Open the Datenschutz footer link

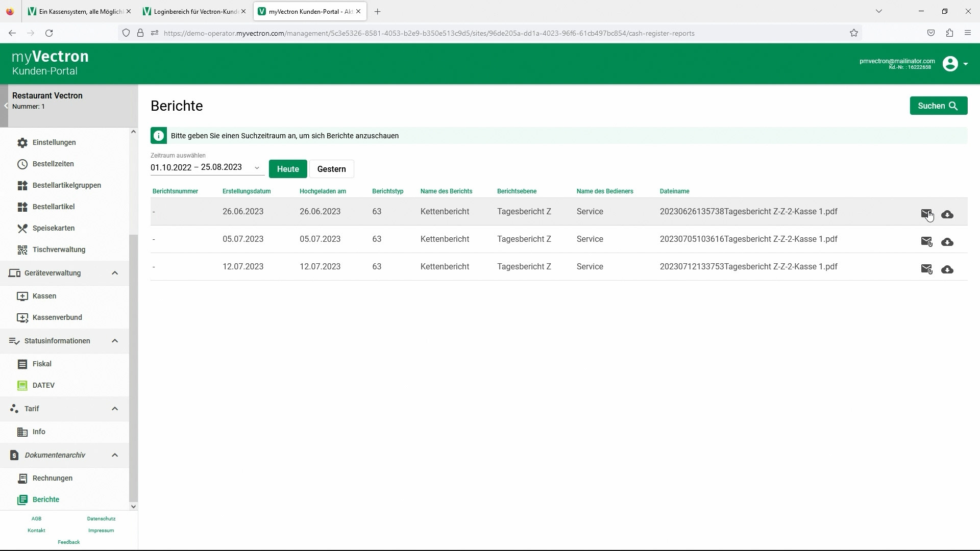101,518
